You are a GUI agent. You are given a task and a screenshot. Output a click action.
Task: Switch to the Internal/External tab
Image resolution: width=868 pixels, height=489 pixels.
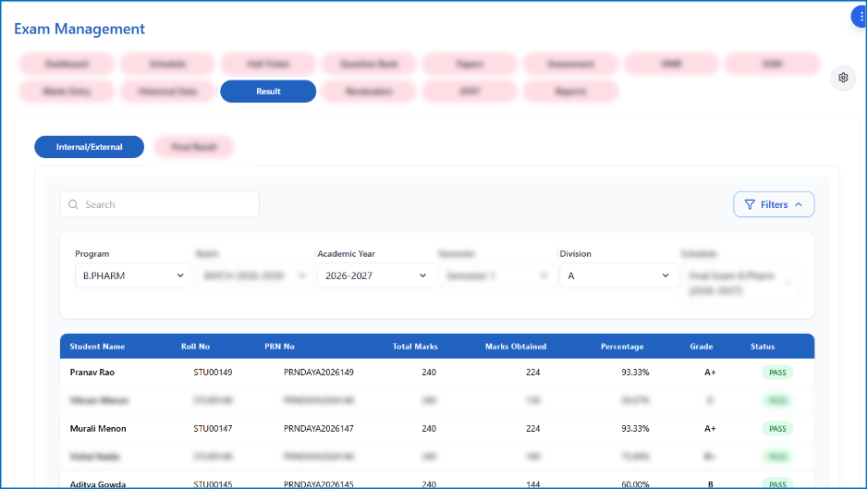coord(89,147)
